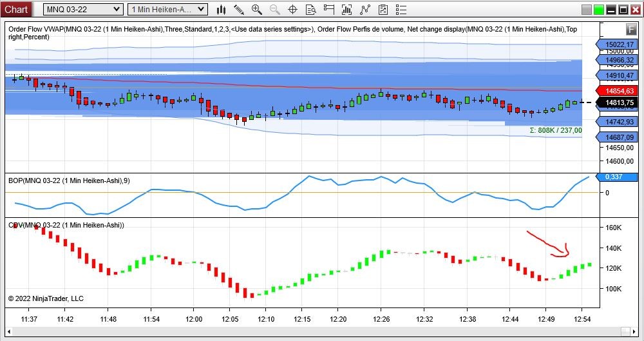Open the strategies icon
The width and height of the screenshot is (644, 341).
pyautogui.click(x=383, y=10)
